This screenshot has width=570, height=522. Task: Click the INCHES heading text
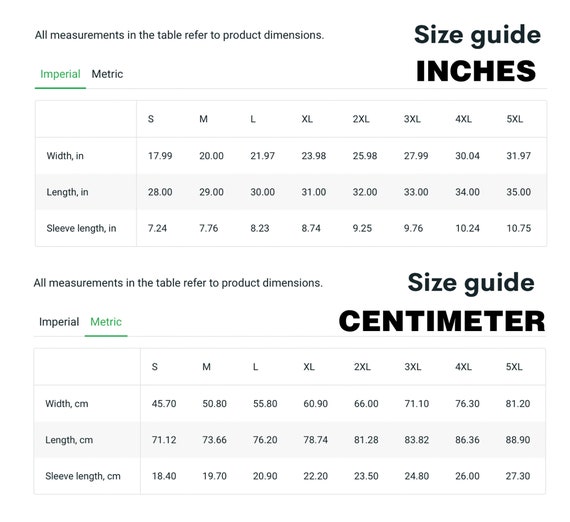click(476, 71)
